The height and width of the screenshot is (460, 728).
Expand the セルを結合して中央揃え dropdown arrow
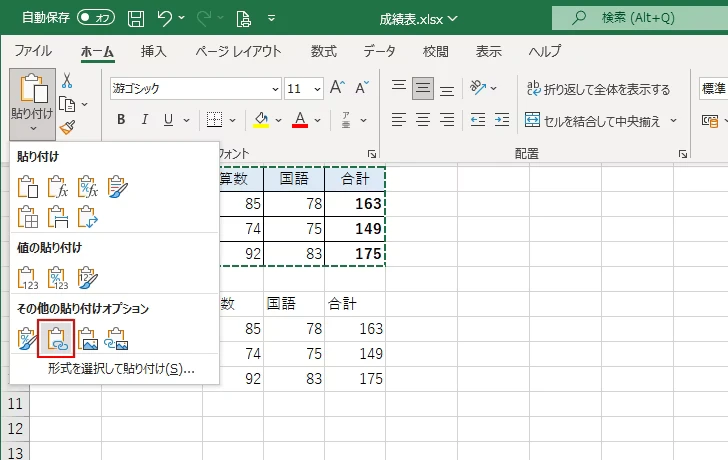coord(674,121)
